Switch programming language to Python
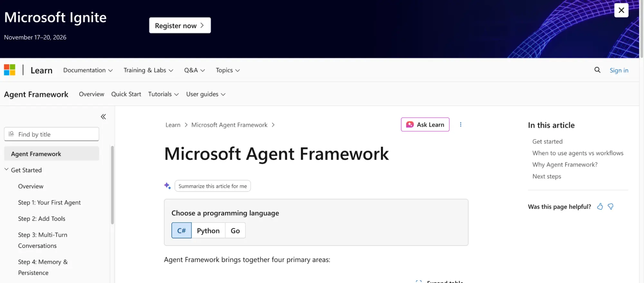The height and width of the screenshot is (283, 644). click(208, 230)
